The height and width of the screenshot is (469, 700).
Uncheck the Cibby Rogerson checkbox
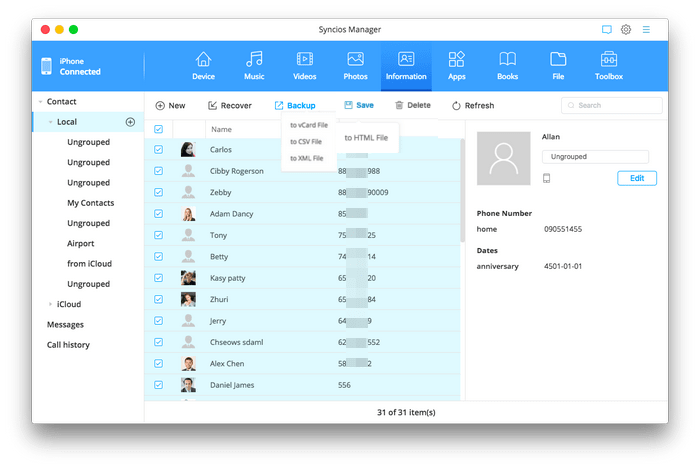pyautogui.click(x=158, y=171)
